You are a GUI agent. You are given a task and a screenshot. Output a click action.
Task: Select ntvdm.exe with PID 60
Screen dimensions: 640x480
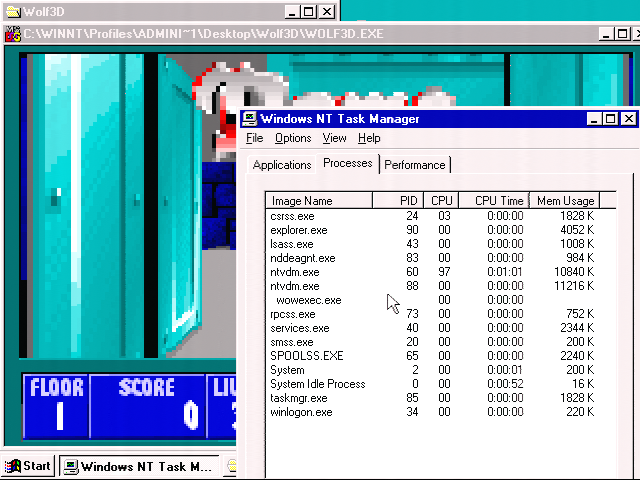click(433, 272)
